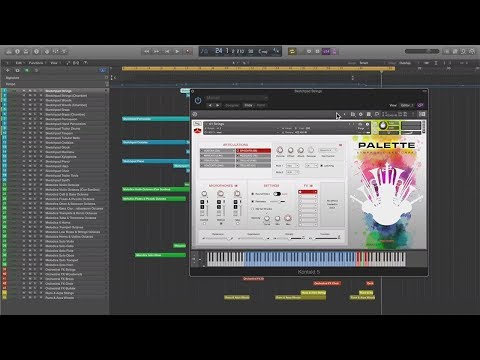Click the Paste button in plugin header

261,105
